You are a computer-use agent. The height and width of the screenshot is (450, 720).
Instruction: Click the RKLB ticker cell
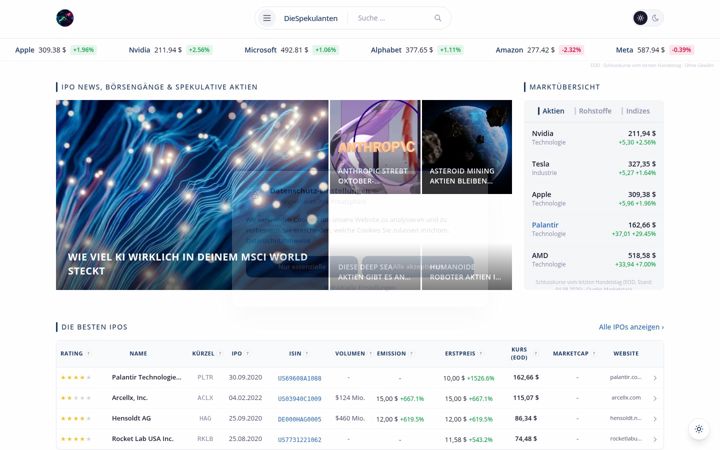(205, 439)
